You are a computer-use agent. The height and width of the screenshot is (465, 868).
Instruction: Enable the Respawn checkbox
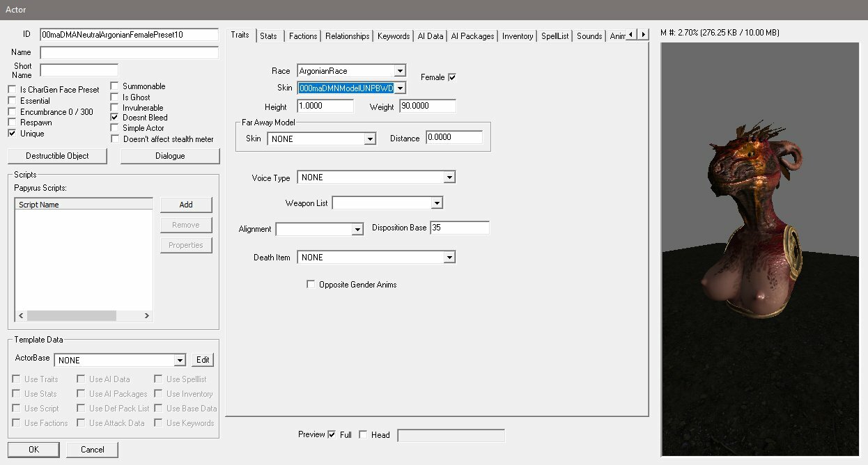tap(12, 123)
